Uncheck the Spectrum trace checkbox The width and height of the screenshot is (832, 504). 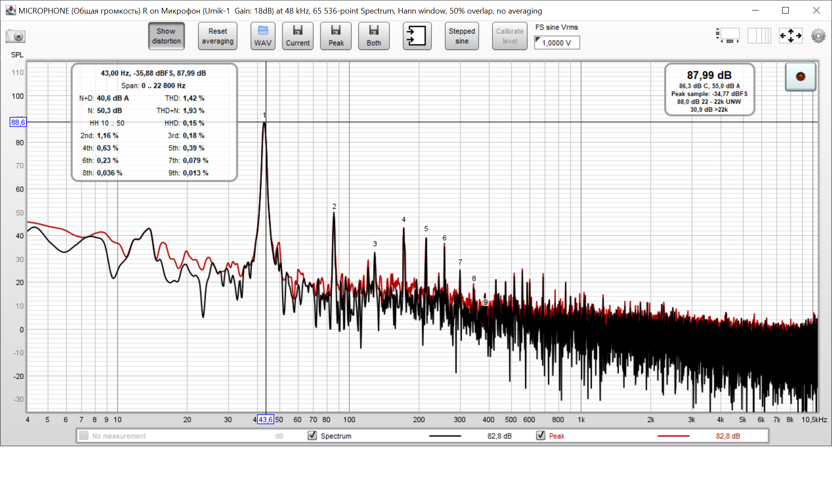tap(312, 435)
